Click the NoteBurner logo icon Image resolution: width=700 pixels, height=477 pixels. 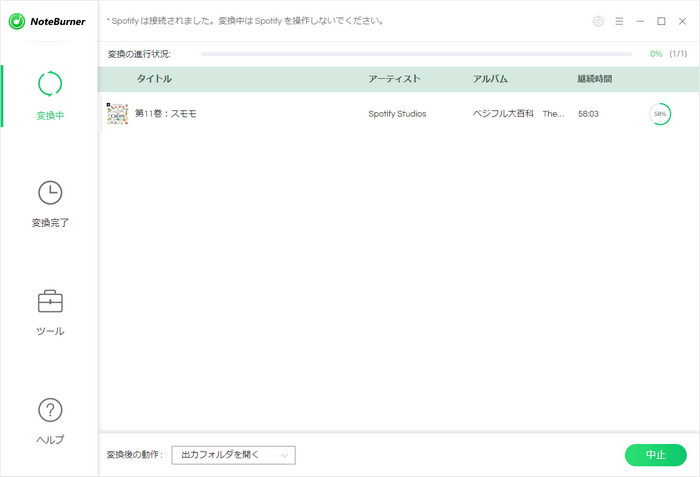pyautogui.click(x=17, y=21)
